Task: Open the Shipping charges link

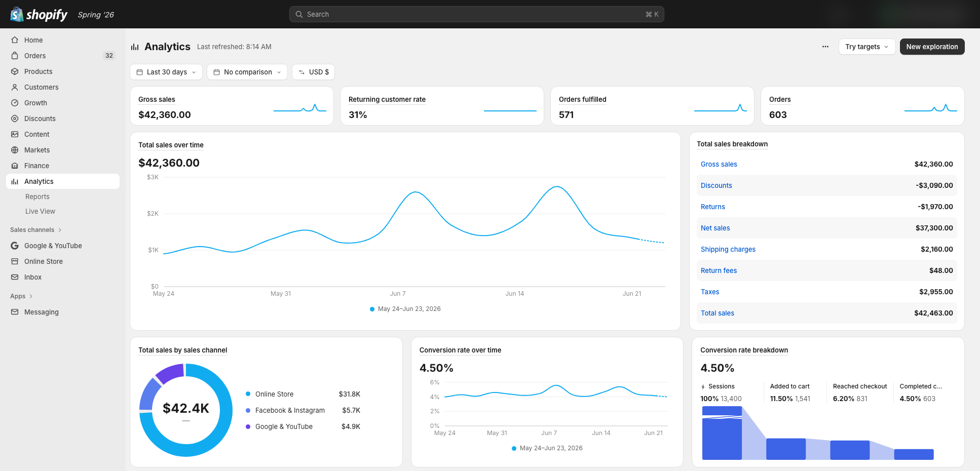Action: click(728, 249)
